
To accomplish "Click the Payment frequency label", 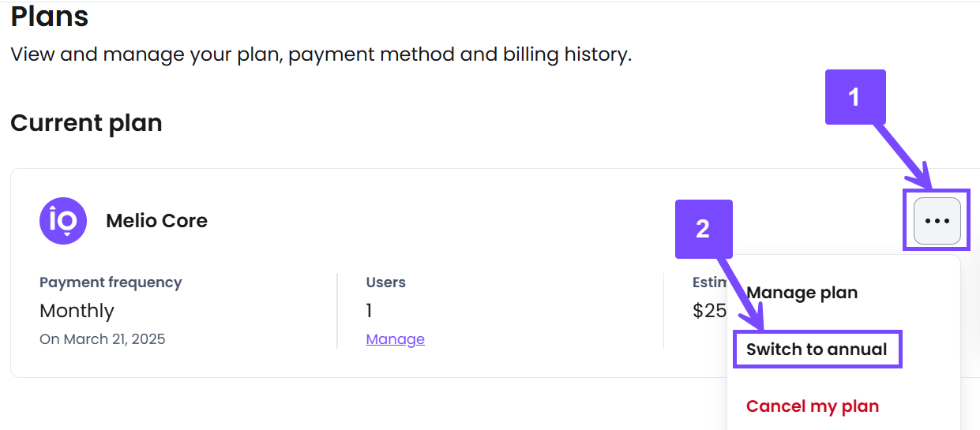I will [111, 282].
